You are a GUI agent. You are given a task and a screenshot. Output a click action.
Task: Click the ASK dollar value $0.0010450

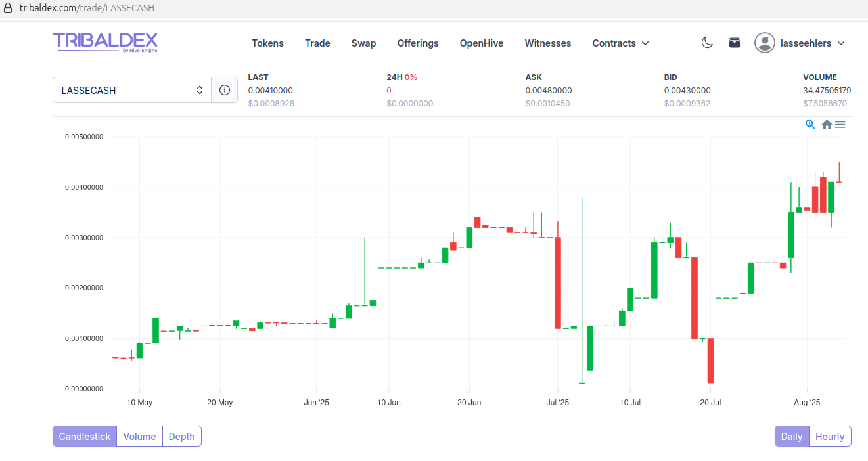(x=549, y=104)
